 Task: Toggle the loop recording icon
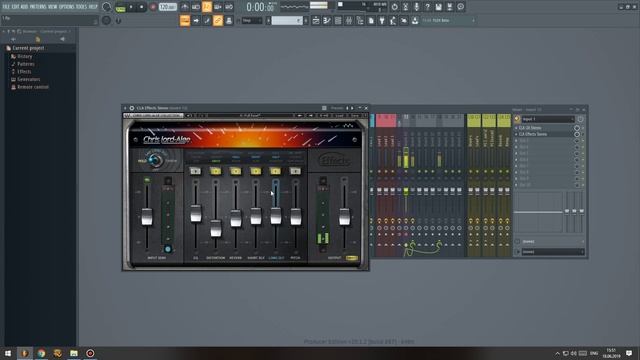pos(229,7)
